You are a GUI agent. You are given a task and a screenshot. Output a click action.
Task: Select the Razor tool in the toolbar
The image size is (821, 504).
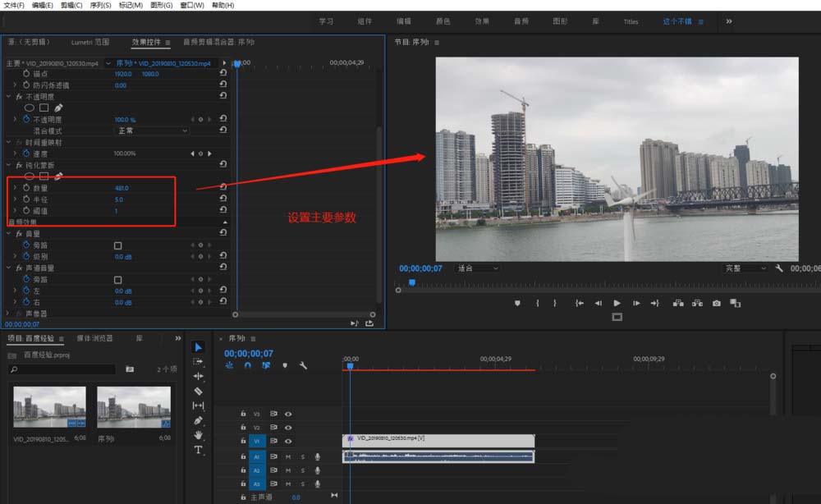[198, 391]
